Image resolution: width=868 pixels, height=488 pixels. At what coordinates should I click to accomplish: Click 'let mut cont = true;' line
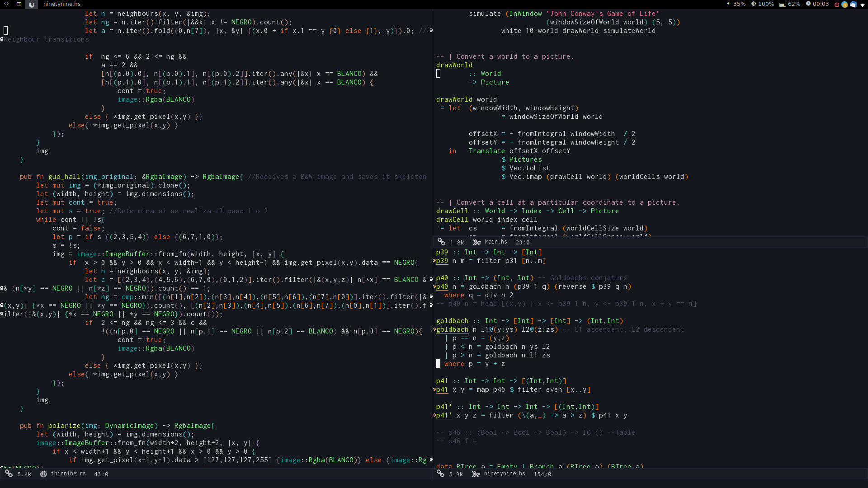pos(76,202)
